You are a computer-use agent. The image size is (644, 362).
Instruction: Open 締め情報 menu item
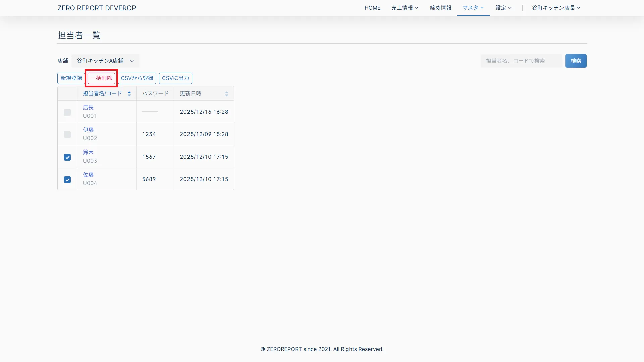[440, 8]
